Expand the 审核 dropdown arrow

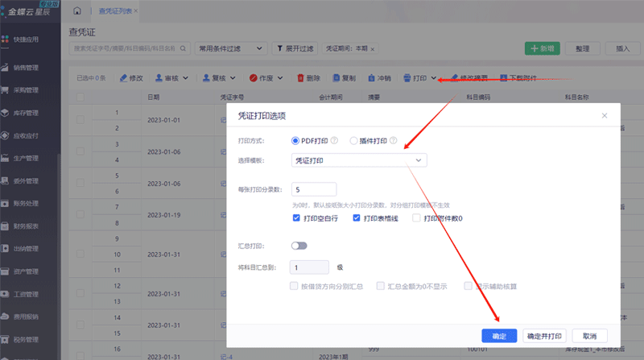coord(186,78)
